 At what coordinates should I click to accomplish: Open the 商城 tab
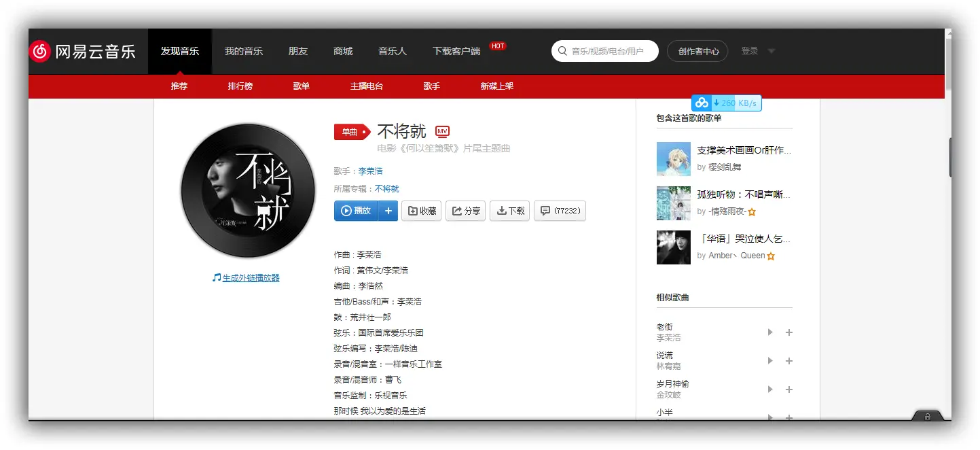pyautogui.click(x=343, y=51)
